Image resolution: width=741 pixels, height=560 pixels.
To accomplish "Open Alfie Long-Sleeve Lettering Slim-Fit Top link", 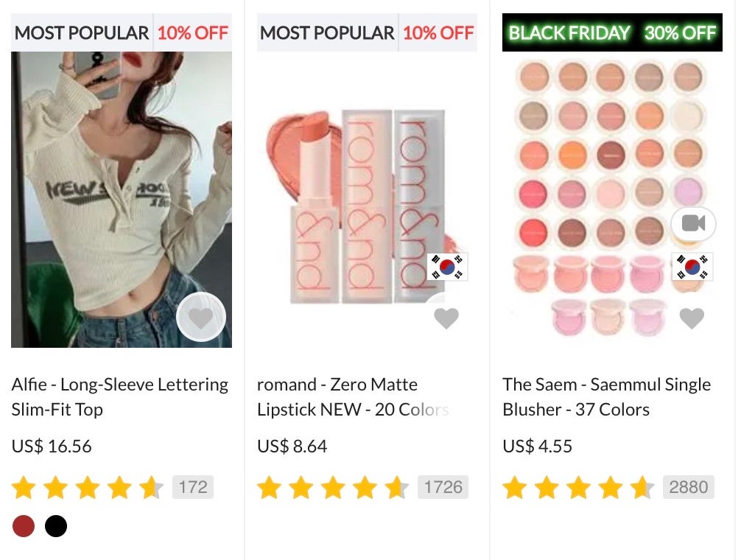I will (120, 397).
